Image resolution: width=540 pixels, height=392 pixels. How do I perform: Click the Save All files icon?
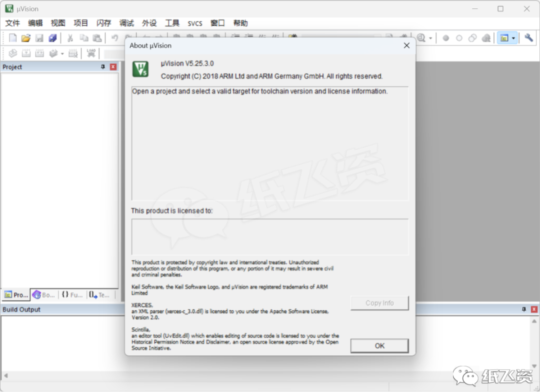pos(52,38)
